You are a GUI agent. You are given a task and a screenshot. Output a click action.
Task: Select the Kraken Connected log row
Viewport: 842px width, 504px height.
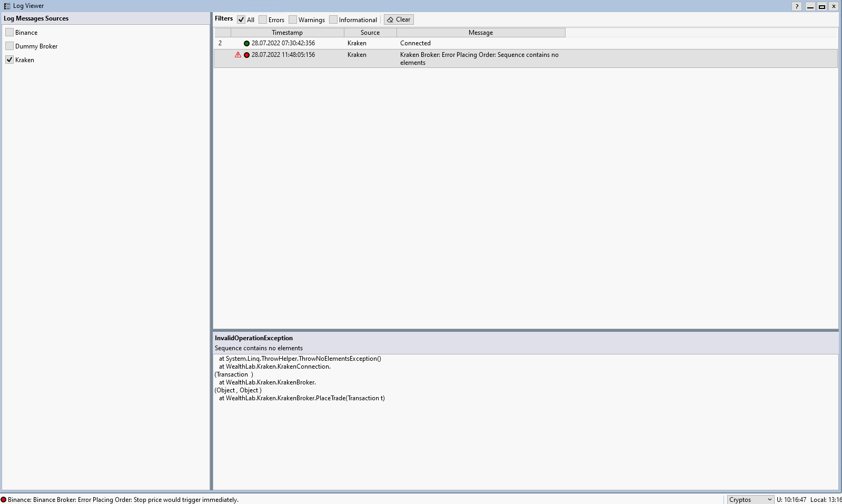[415, 43]
